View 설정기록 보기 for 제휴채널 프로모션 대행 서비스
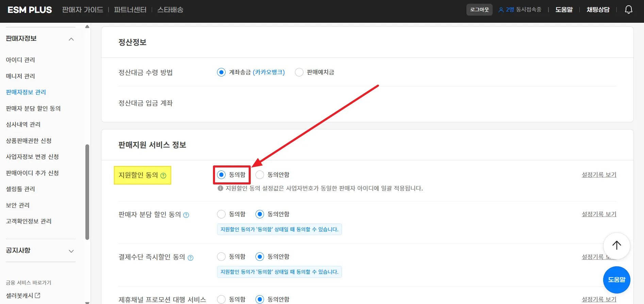 (x=599, y=299)
